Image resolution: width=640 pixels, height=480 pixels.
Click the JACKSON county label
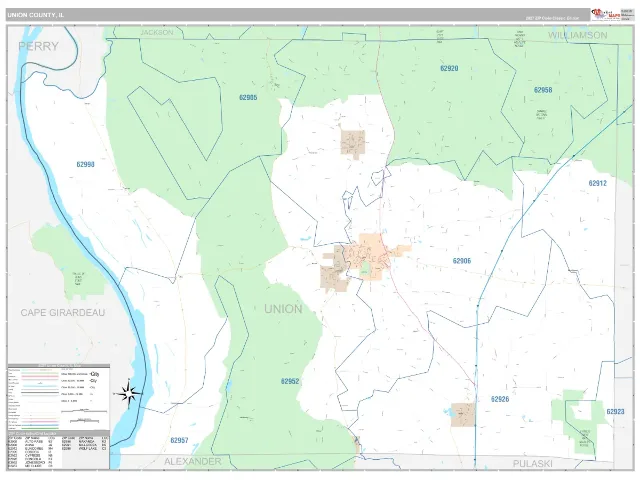tap(157, 32)
